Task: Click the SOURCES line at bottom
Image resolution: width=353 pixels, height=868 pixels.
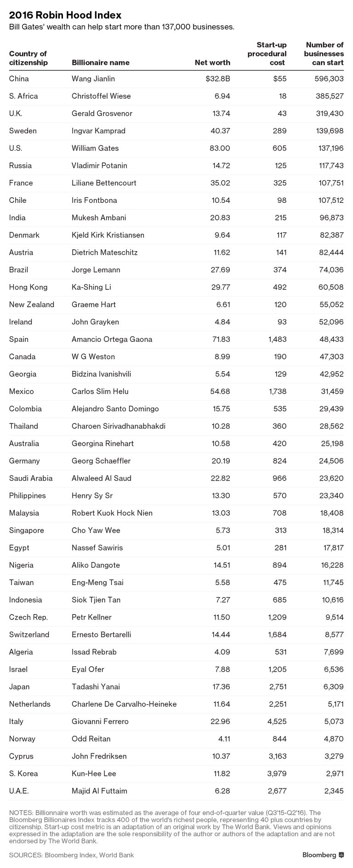Action: [71, 855]
